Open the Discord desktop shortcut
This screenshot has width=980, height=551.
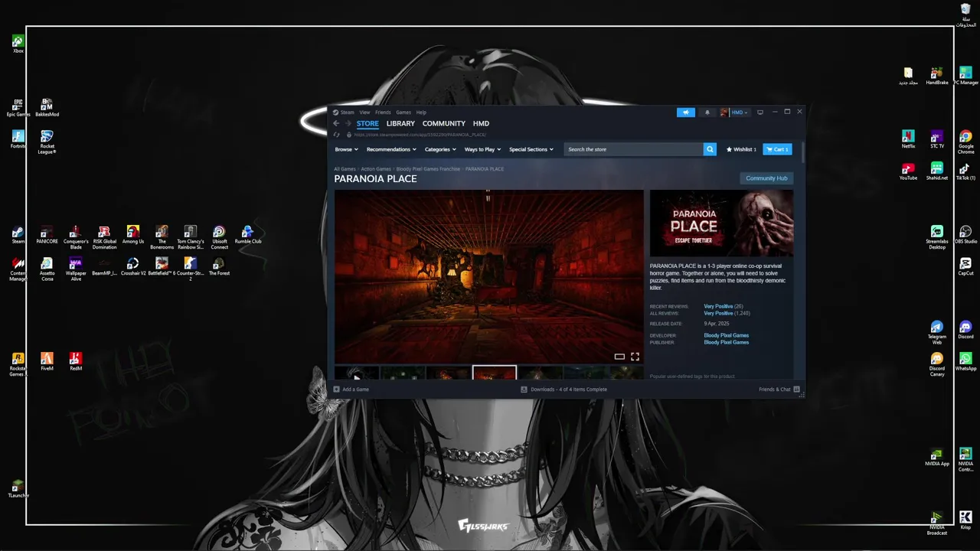coord(965,330)
